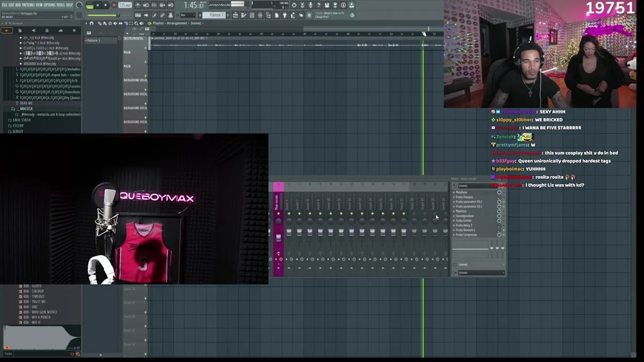The width and height of the screenshot is (644, 362).
Task: Select the 808 - TIMEOUT sample
Action: click(x=32, y=296)
